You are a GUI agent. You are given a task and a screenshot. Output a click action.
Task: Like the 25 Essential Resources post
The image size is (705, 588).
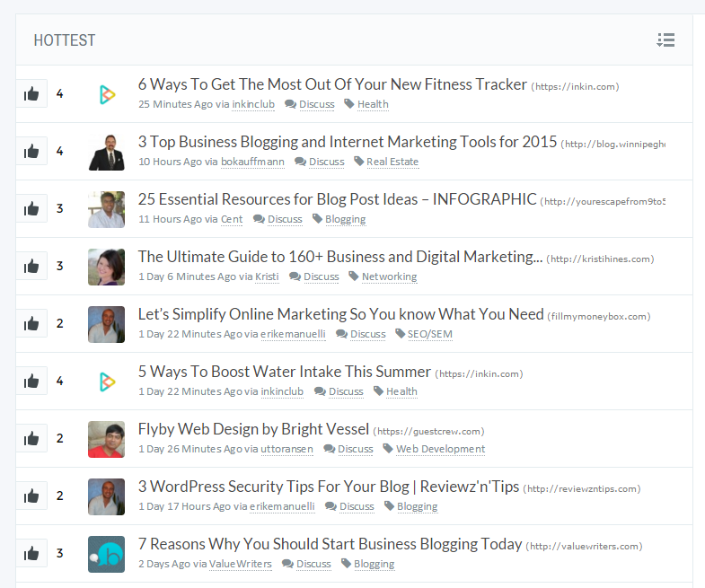(31, 208)
